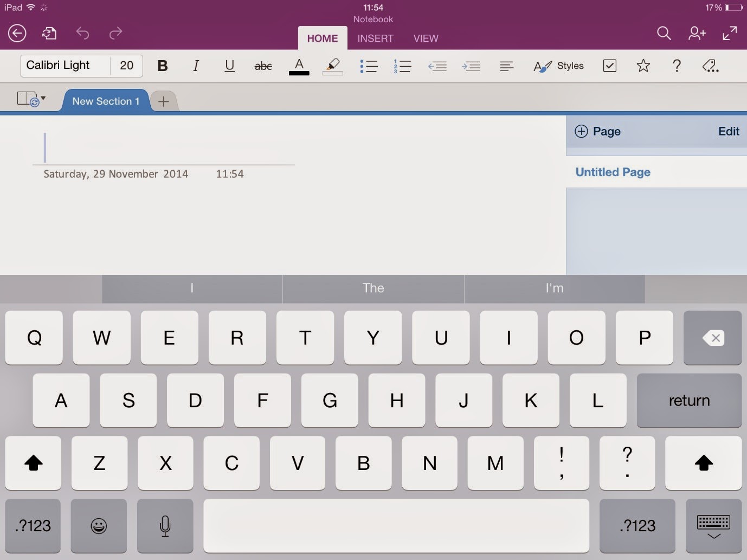Tap the G key
The width and height of the screenshot is (747, 560).
point(330,401)
